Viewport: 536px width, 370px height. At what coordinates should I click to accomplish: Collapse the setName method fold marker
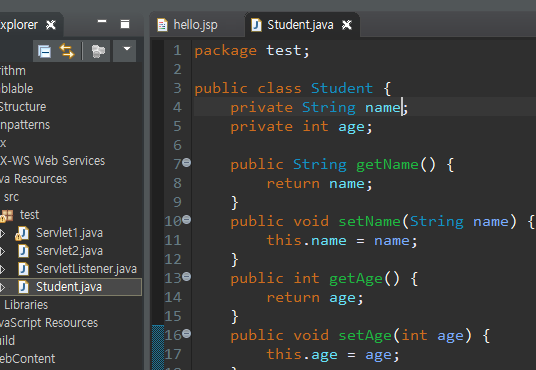186,219
